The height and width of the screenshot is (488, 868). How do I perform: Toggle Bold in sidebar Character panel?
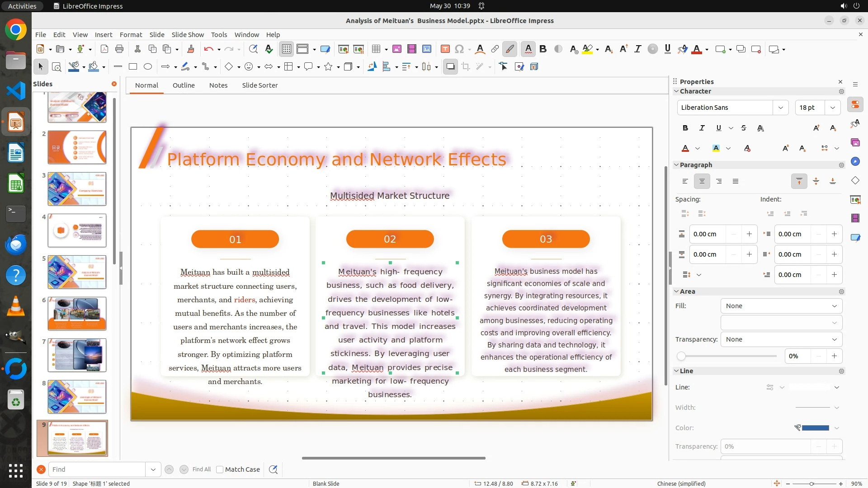point(685,128)
